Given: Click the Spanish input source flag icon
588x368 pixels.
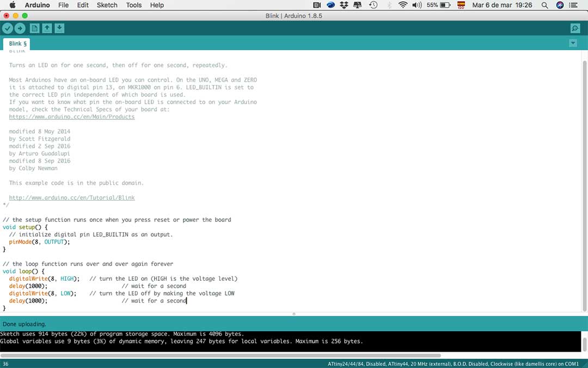Looking at the screenshot, I should pyautogui.click(x=461, y=5).
